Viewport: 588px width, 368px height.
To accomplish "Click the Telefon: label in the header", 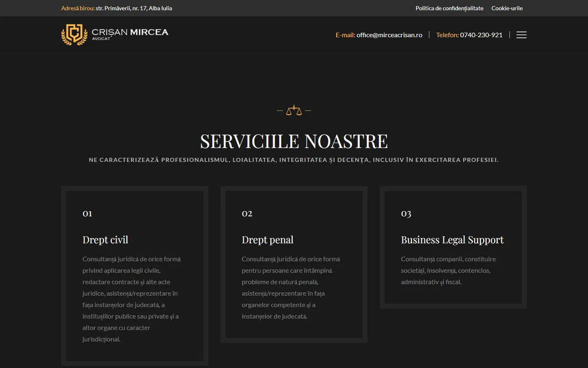I will coord(447,35).
